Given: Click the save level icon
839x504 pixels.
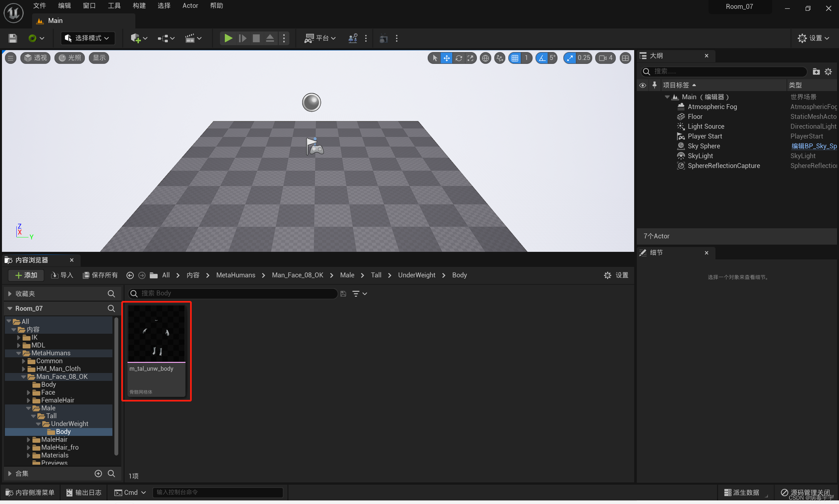Looking at the screenshot, I should tap(12, 38).
